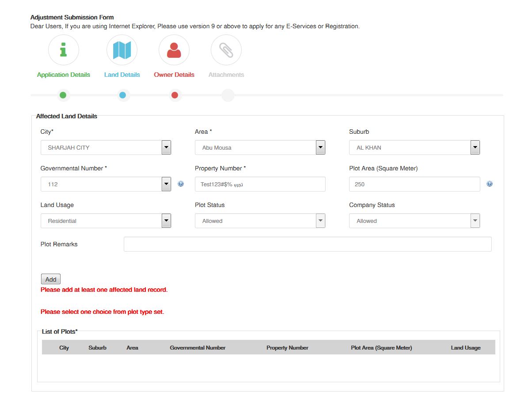532x399 pixels.
Task: Open the Area dropdown showing Abu Mousa
Action: coord(260,147)
